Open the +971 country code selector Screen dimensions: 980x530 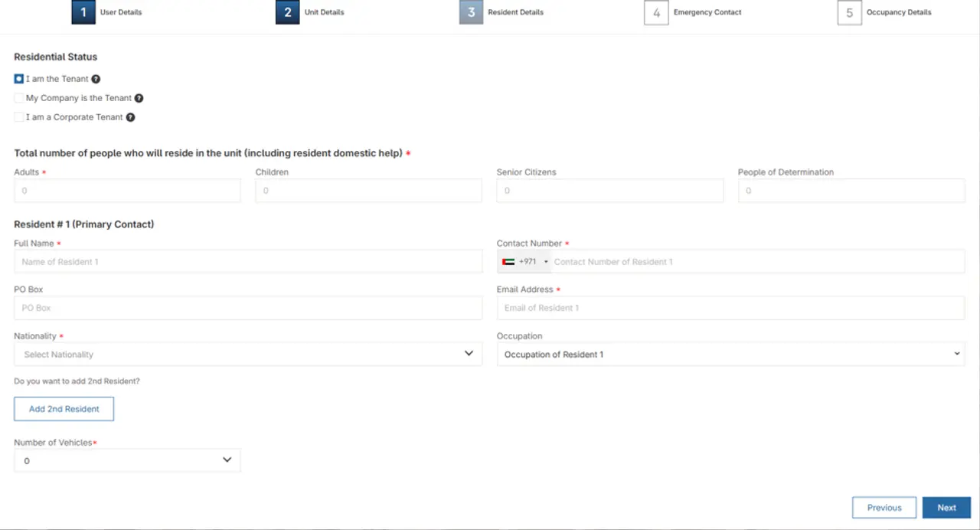(524, 262)
